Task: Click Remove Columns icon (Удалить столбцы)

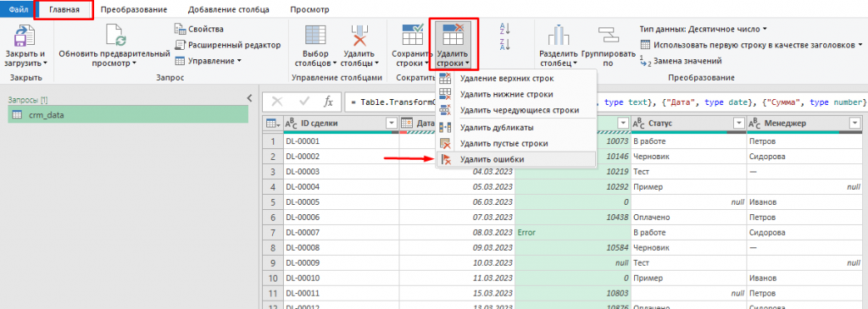Action: tap(359, 36)
